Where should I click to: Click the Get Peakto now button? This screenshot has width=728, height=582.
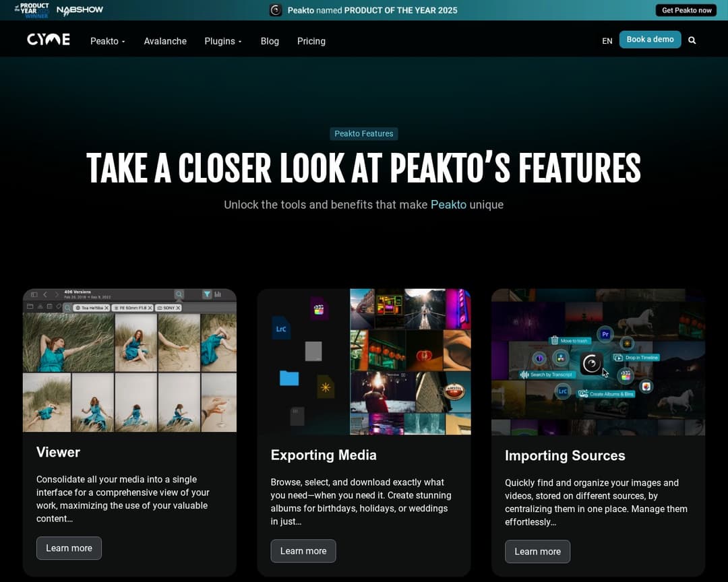(686, 10)
